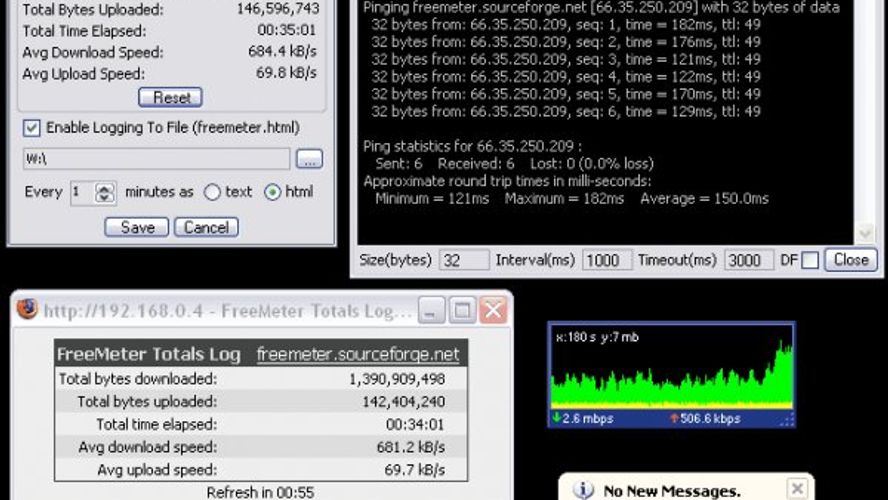This screenshot has height=500, width=888.
Task: Click the green bandwidth graph area
Action: (672, 374)
